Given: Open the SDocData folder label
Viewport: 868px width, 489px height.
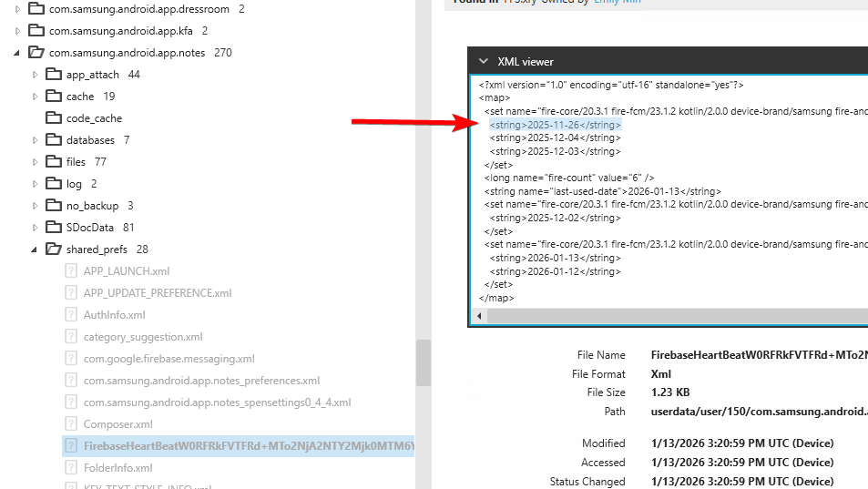Looking at the screenshot, I should (x=89, y=228).
